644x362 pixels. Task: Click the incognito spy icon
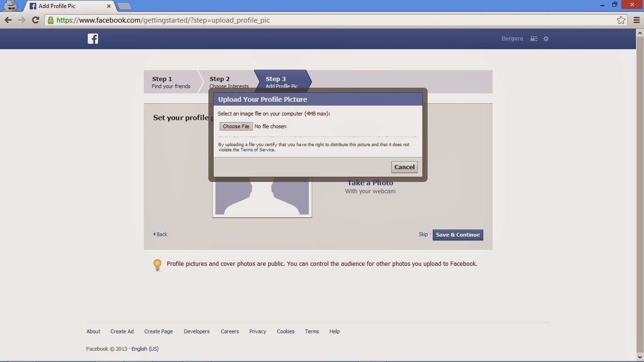pos(10,6)
